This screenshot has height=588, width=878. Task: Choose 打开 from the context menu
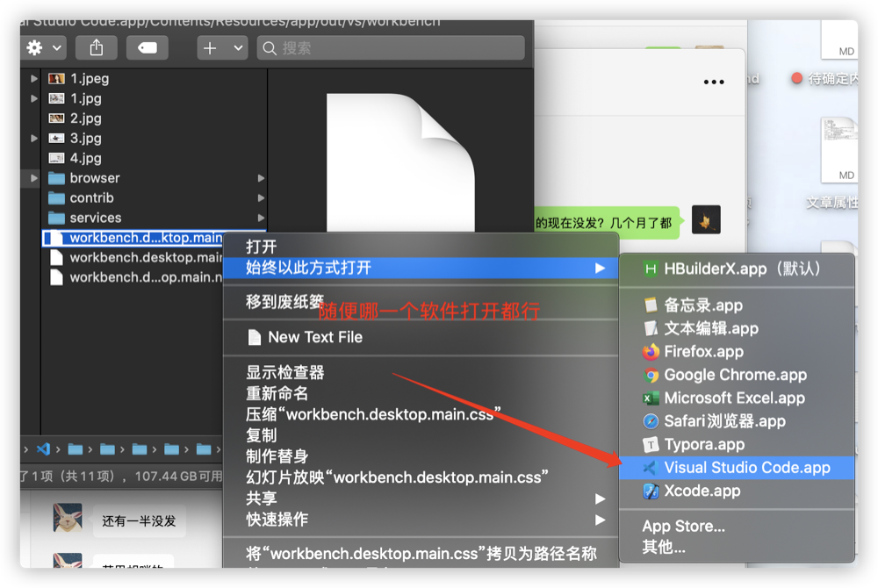click(420, 247)
